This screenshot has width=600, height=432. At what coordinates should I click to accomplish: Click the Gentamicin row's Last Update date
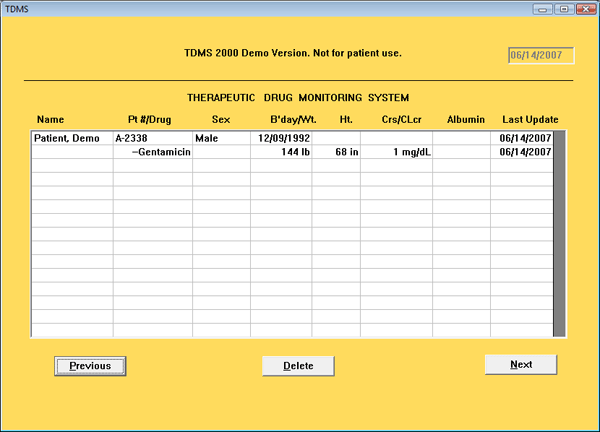click(521, 152)
